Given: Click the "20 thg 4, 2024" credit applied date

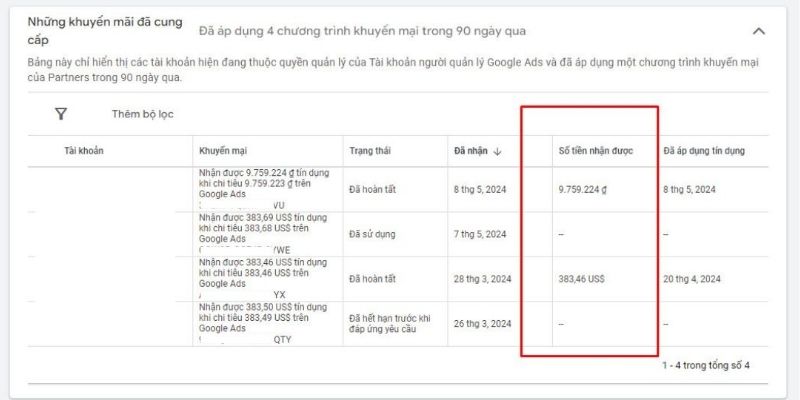Looking at the screenshot, I should 691,279.
